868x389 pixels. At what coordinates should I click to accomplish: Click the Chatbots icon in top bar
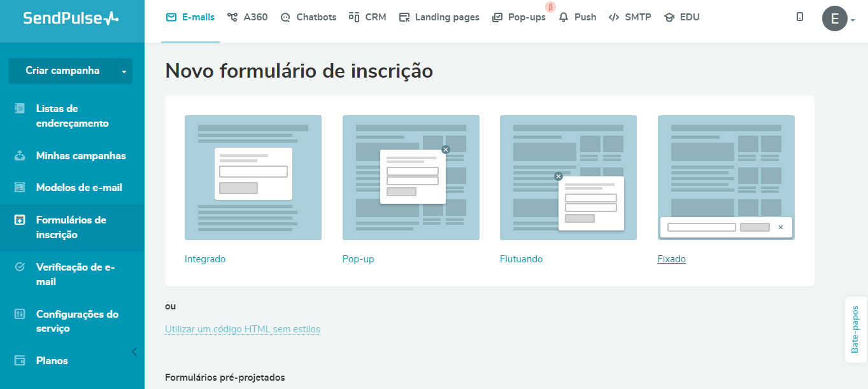tap(285, 17)
